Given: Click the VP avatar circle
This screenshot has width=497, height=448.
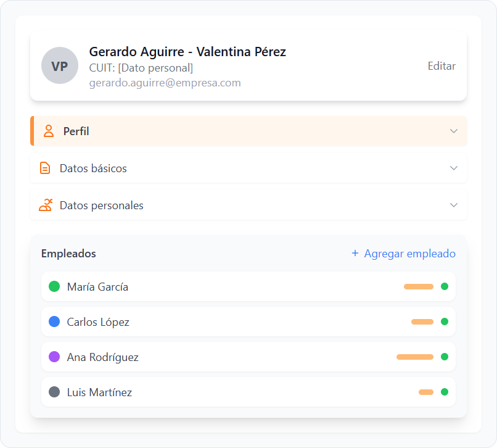Looking at the screenshot, I should point(60,65).
